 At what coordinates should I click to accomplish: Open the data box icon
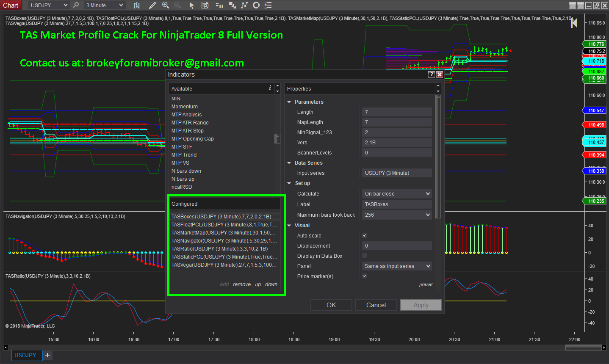click(x=205, y=5)
